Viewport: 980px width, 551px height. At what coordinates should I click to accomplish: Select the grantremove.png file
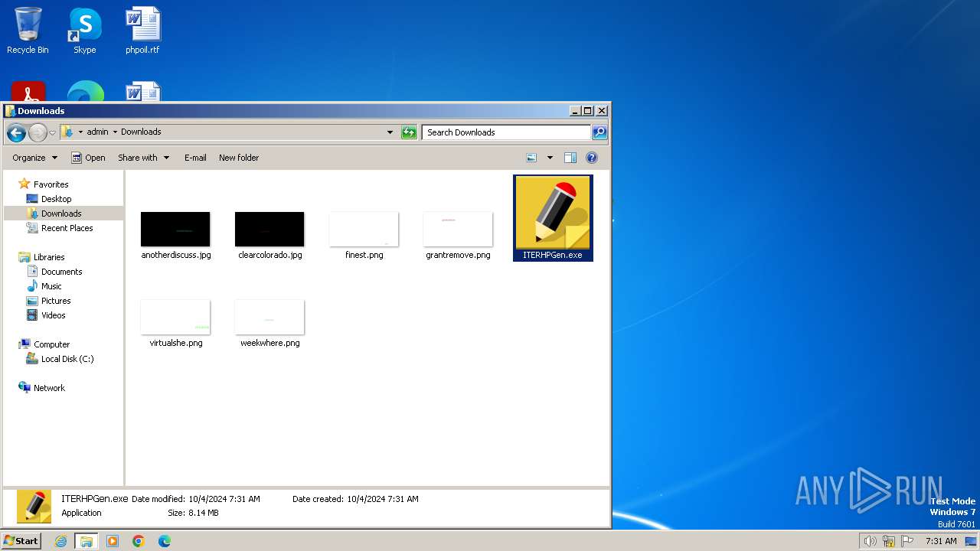coord(458,236)
